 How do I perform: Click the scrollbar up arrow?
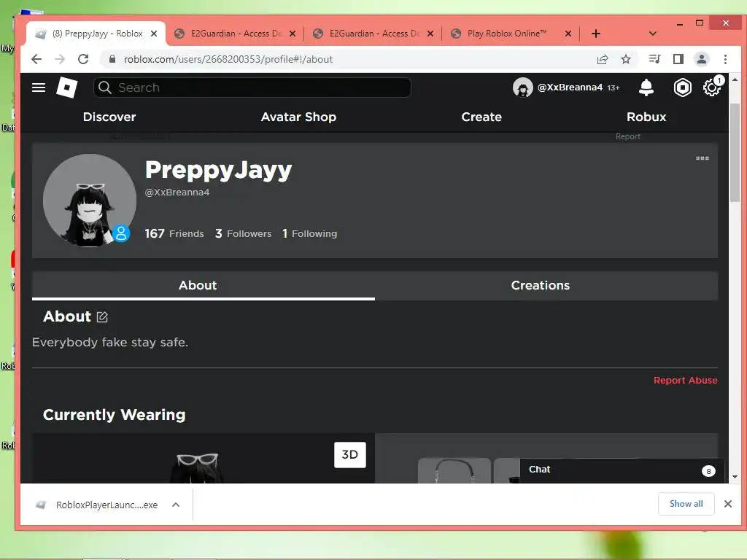click(x=735, y=79)
